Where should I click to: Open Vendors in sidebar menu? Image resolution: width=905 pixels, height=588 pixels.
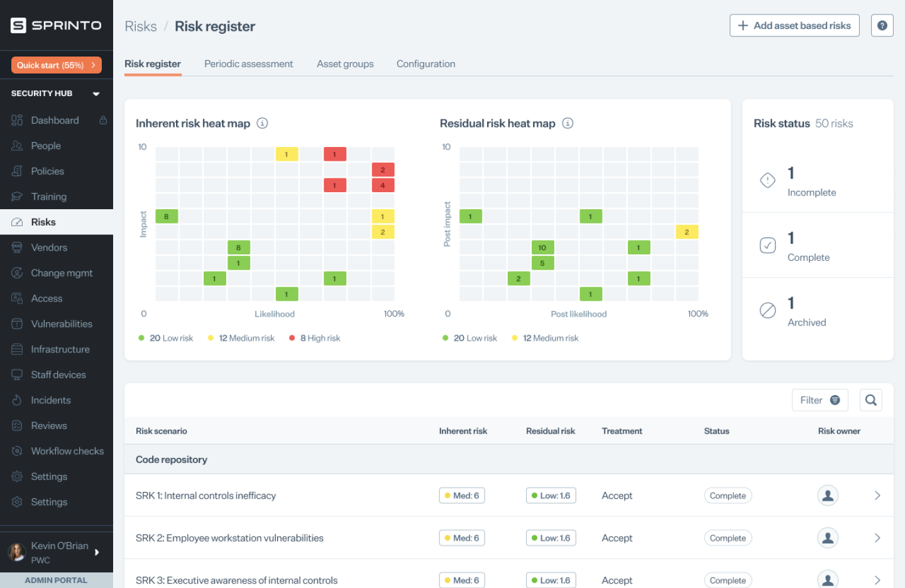click(57, 248)
